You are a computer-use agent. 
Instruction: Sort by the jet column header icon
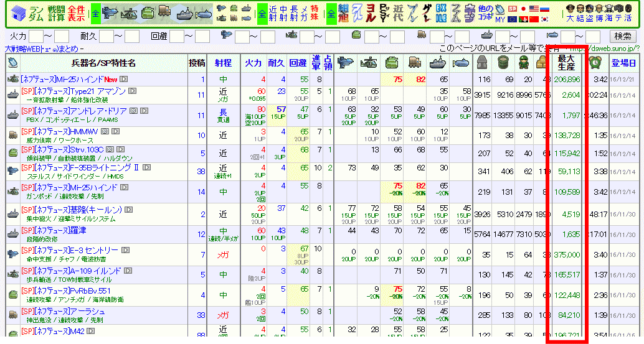[346, 63]
